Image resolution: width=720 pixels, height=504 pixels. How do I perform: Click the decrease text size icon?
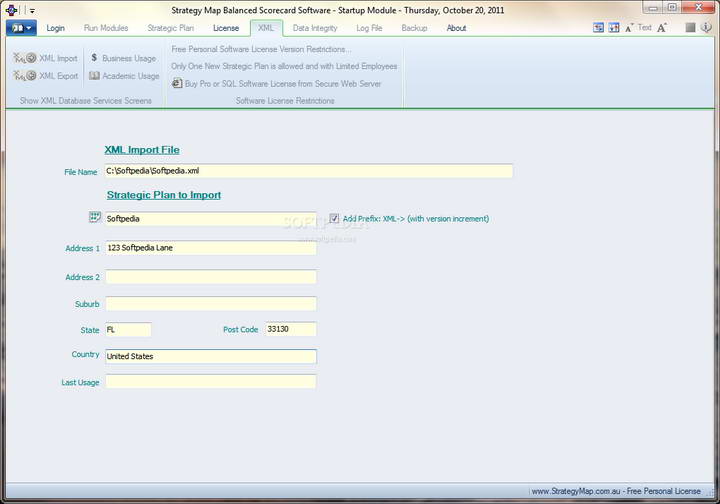pos(629,28)
